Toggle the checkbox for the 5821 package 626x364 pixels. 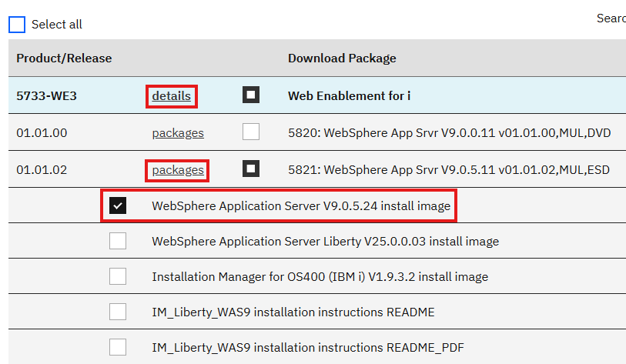pyautogui.click(x=251, y=169)
